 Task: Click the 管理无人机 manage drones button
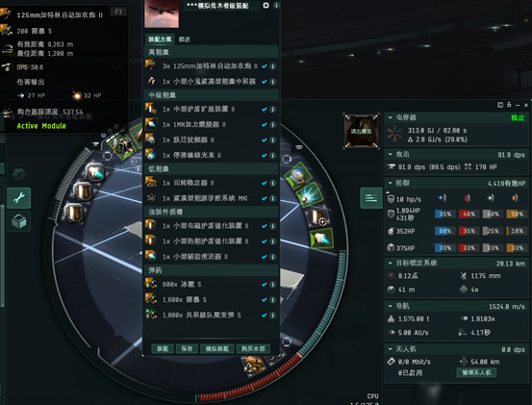(x=477, y=372)
